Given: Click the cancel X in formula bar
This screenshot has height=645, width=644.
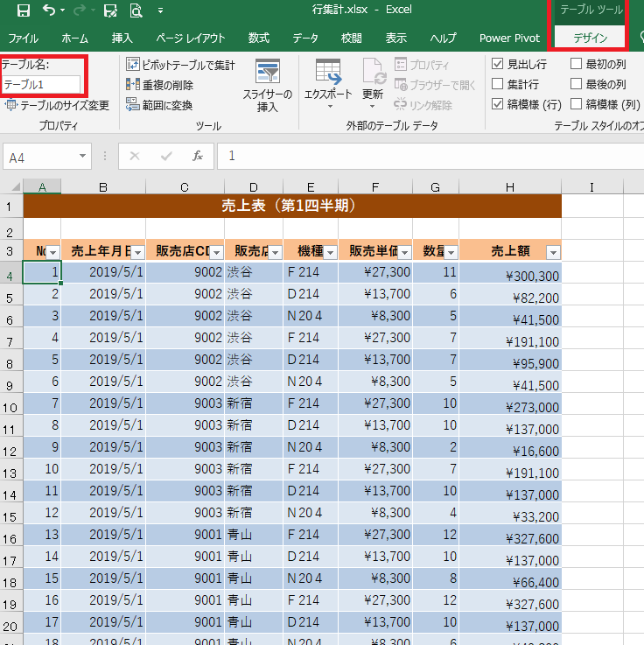Looking at the screenshot, I should click(x=135, y=156).
